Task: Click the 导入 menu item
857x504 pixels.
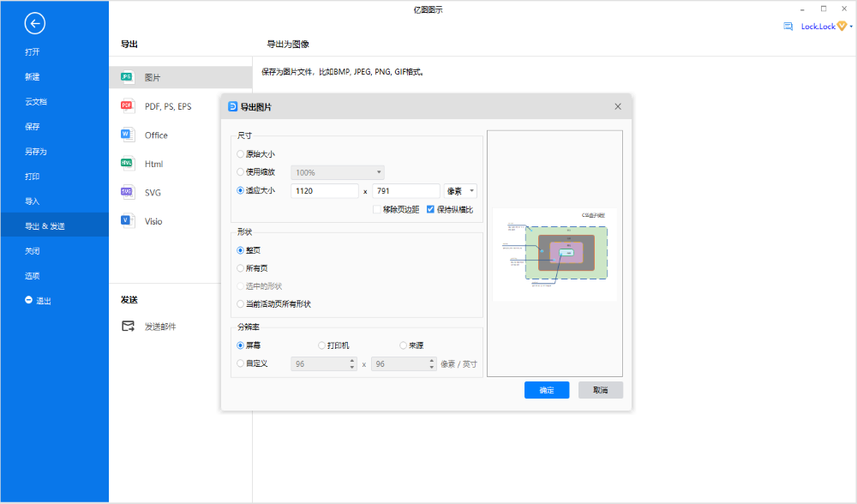Action: point(33,201)
